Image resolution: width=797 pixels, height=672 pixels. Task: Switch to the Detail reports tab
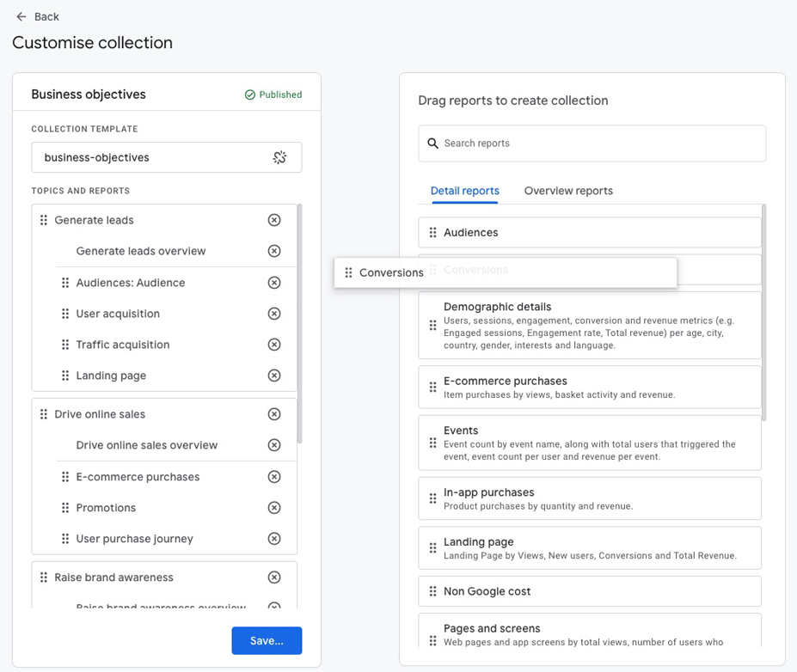click(x=464, y=191)
